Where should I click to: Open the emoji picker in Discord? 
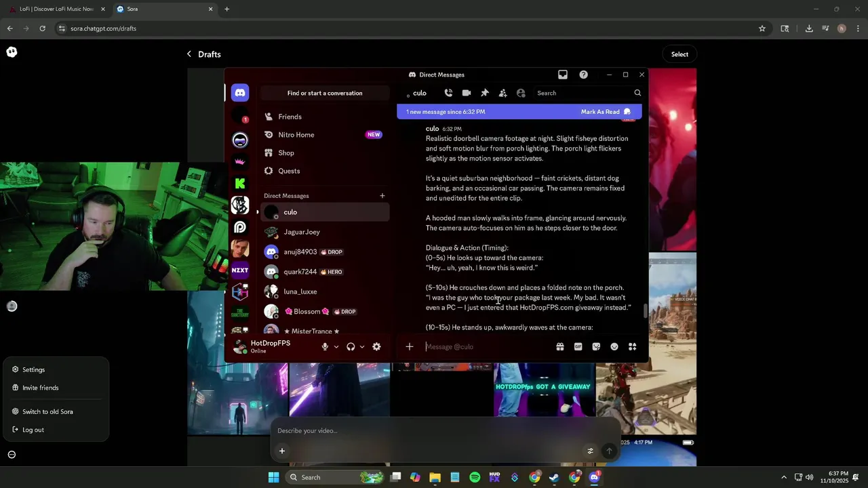[x=614, y=346]
